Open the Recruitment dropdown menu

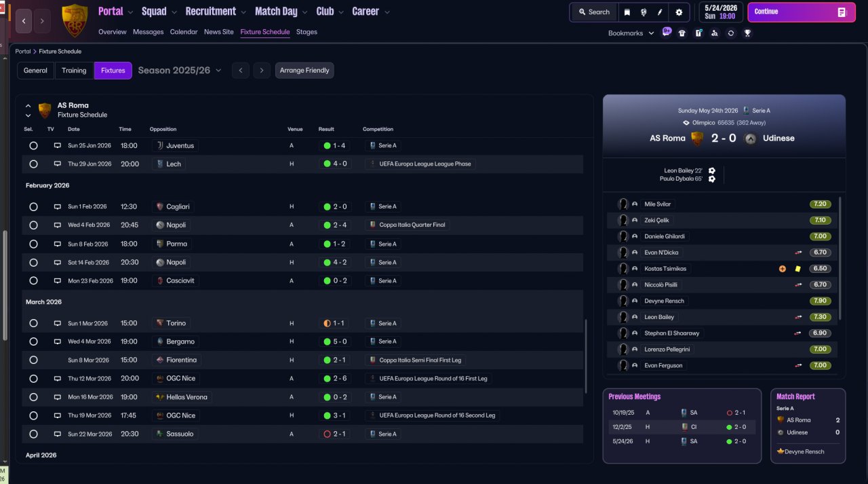tap(216, 12)
